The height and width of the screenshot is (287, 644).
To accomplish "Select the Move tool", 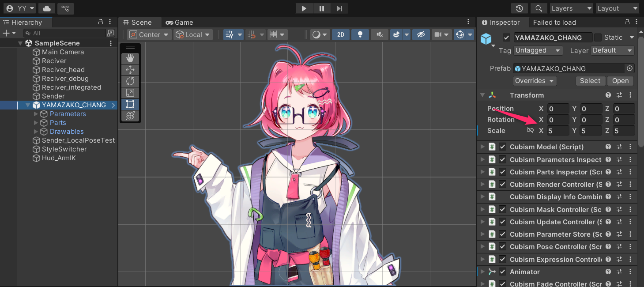I will click(130, 70).
